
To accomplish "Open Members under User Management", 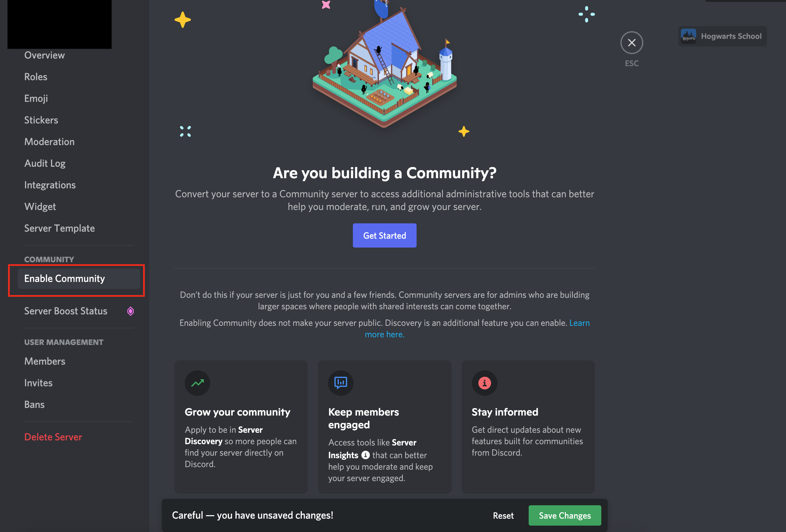I will [x=45, y=360].
